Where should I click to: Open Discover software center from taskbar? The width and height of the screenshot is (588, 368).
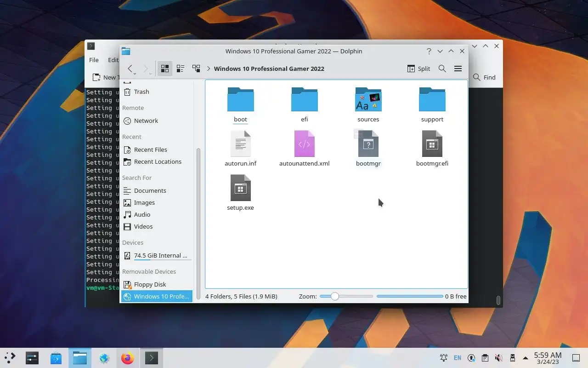[x=56, y=358]
